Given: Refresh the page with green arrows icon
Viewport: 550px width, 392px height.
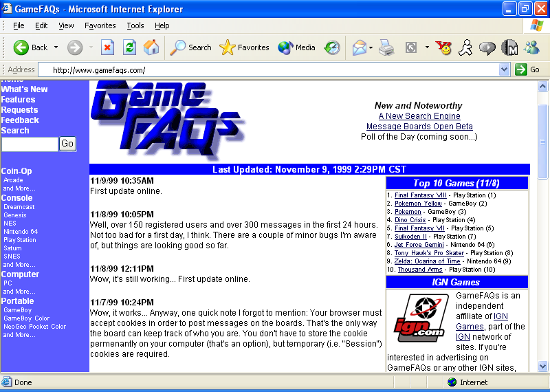Looking at the screenshot, I should pos(129,47).
